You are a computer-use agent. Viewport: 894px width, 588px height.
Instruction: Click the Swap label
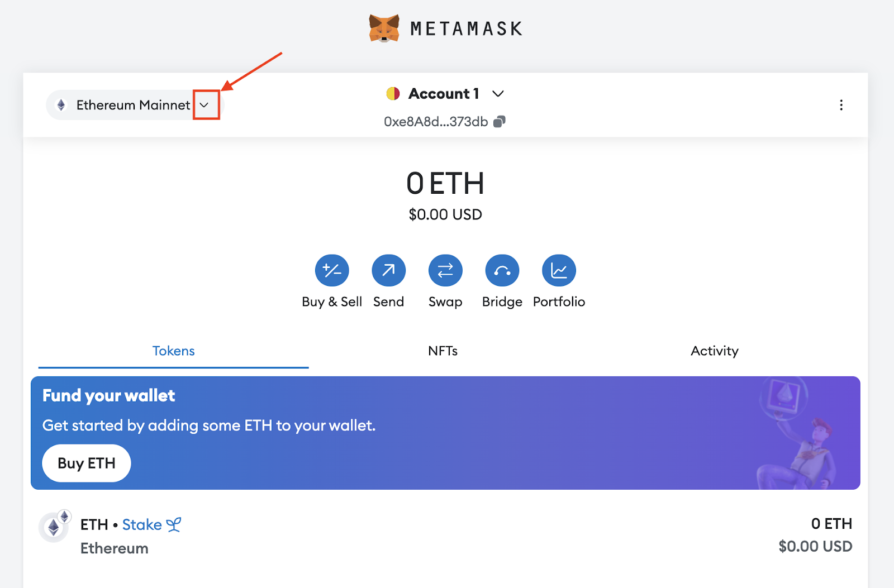pos(445,302)
